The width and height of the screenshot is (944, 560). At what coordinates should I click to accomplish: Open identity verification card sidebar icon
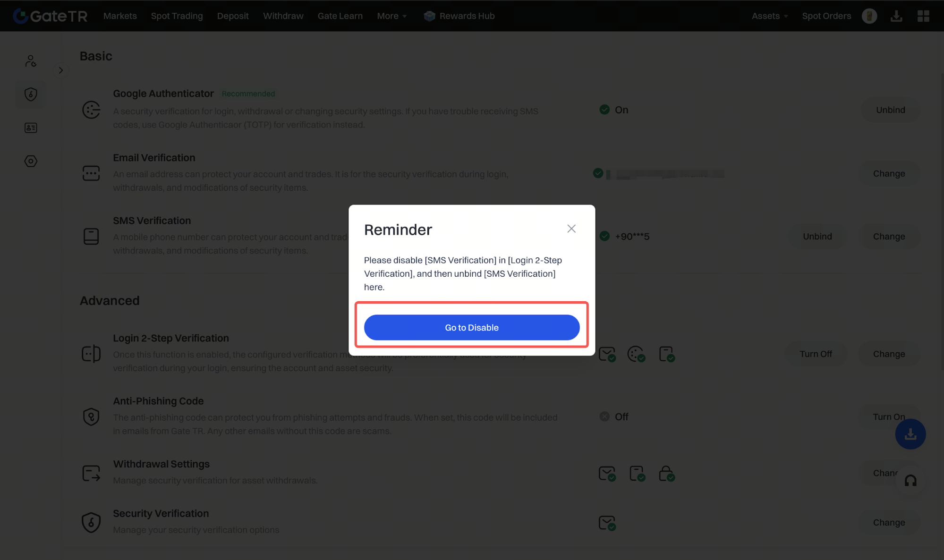pos(31,128)
